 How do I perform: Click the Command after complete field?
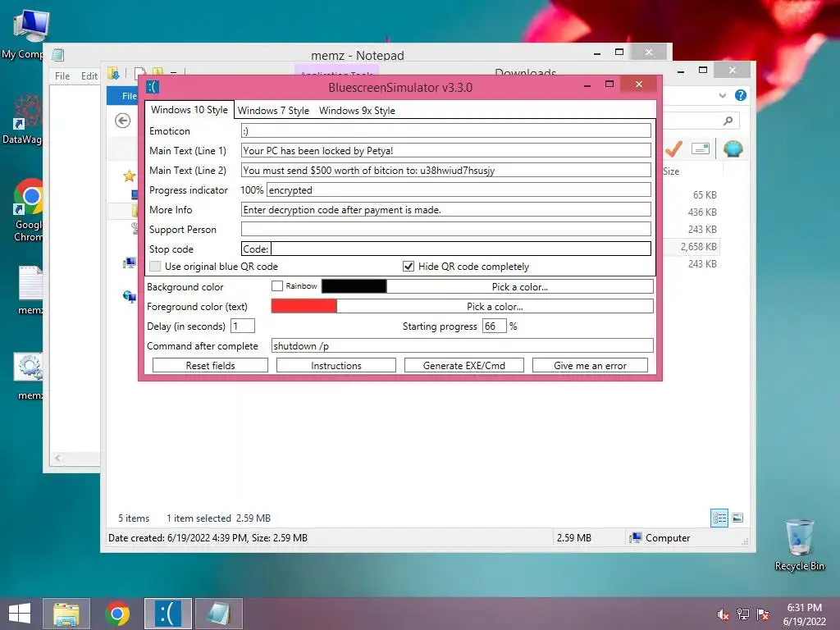point(462,345)
